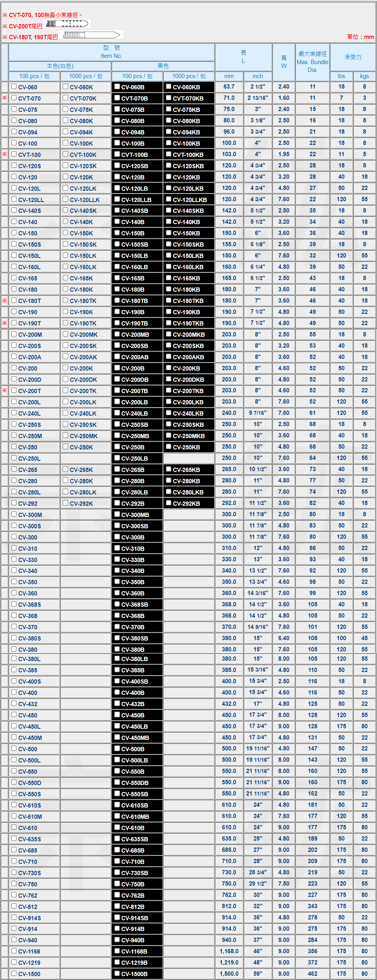
Task: Tick the CV-914S checkbox
Action: coord(14,917)
